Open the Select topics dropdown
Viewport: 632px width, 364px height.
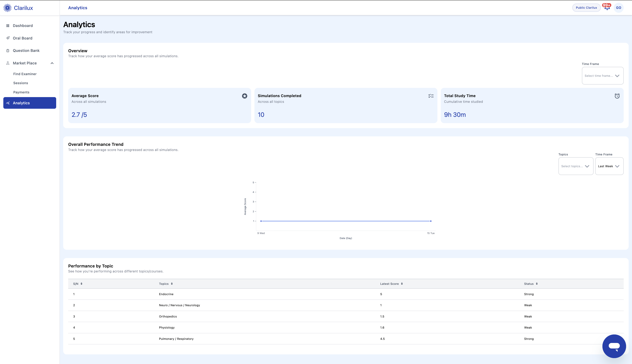(576, 166)
